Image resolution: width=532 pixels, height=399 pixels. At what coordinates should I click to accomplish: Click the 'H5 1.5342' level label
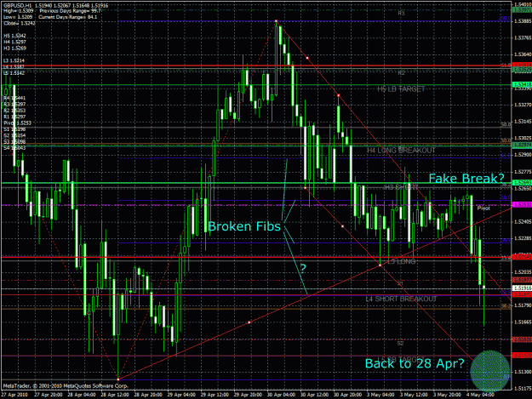point(14,36)
